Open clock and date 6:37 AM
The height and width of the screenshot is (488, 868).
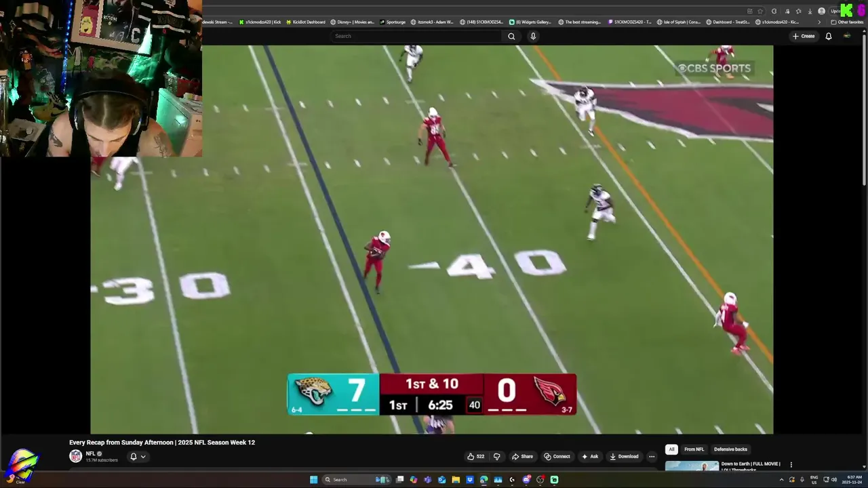coord(852,479)
